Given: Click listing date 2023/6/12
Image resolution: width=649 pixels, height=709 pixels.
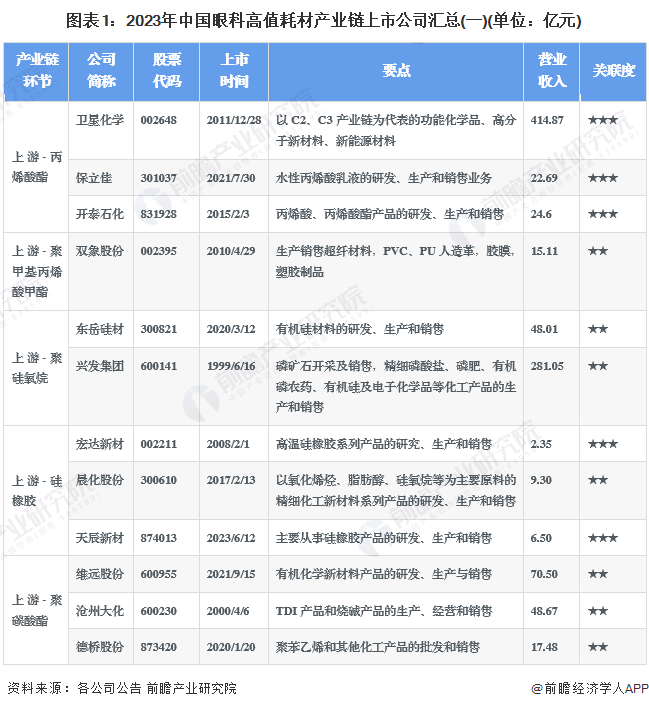Looking at the screenshot, I should point(231,538).
